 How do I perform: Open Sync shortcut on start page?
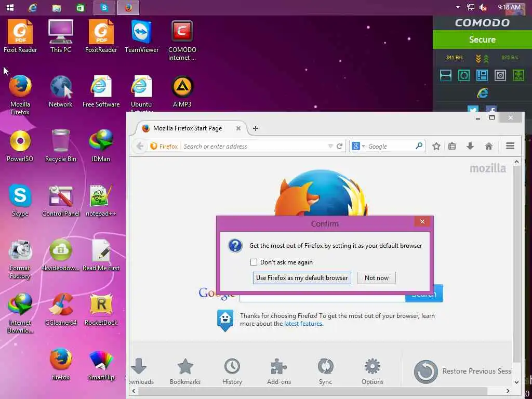325,371
